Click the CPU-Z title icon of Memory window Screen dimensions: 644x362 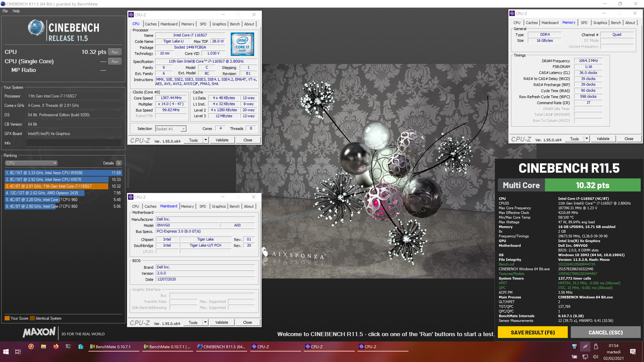click(512, 13)
